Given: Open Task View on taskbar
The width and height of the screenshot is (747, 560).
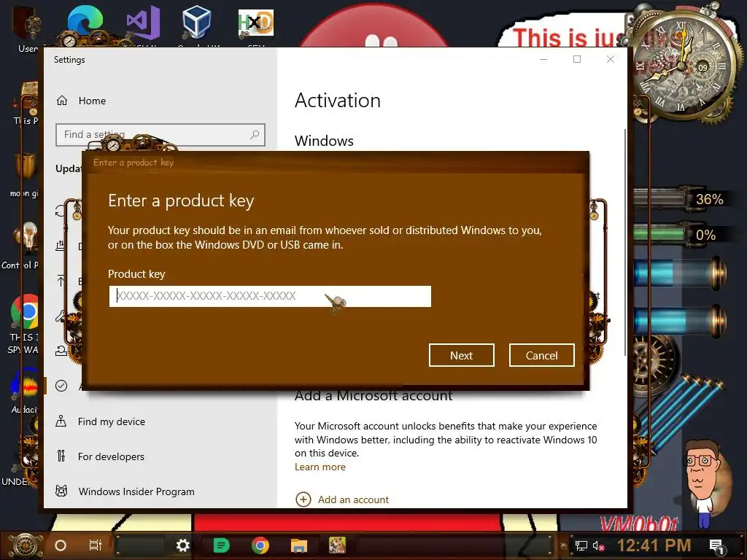Looking at the screenshot, I should click(96, 545).
